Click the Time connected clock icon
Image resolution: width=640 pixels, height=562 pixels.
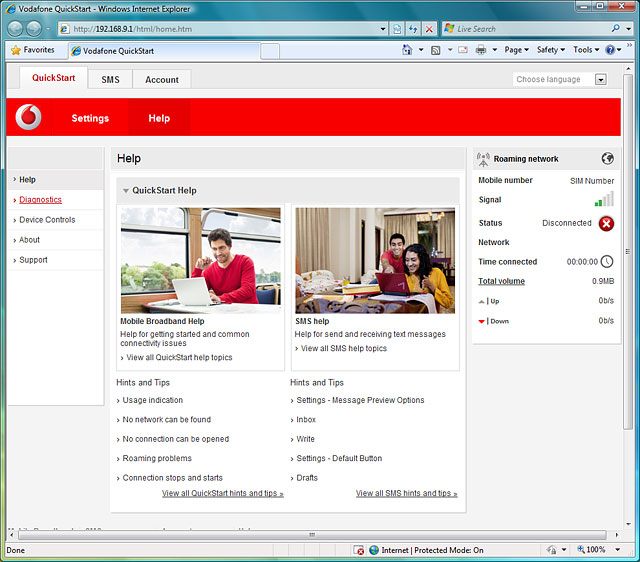click(606, 262)
